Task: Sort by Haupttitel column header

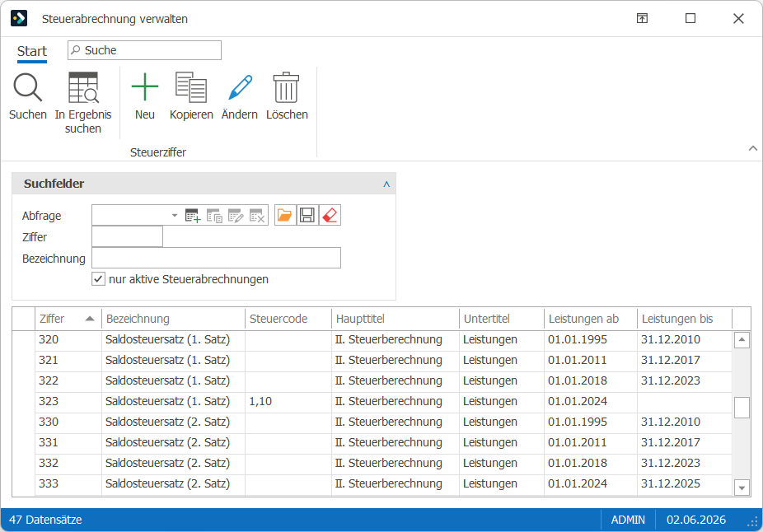Action: click(396, 319)
